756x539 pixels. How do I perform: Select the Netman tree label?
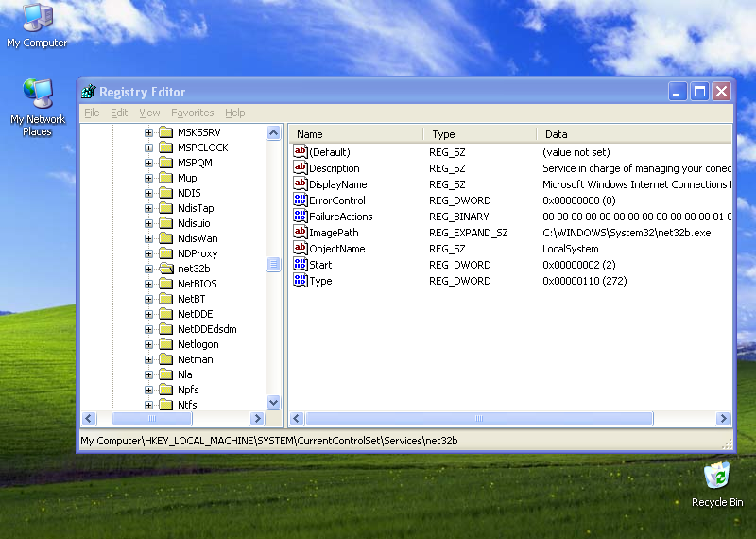coord(196,359)
